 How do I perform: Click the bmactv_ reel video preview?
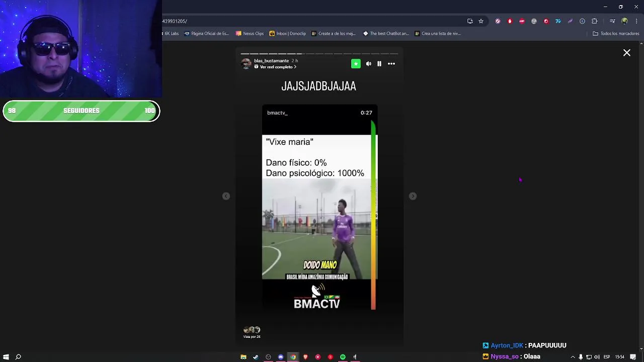(319, 207)
